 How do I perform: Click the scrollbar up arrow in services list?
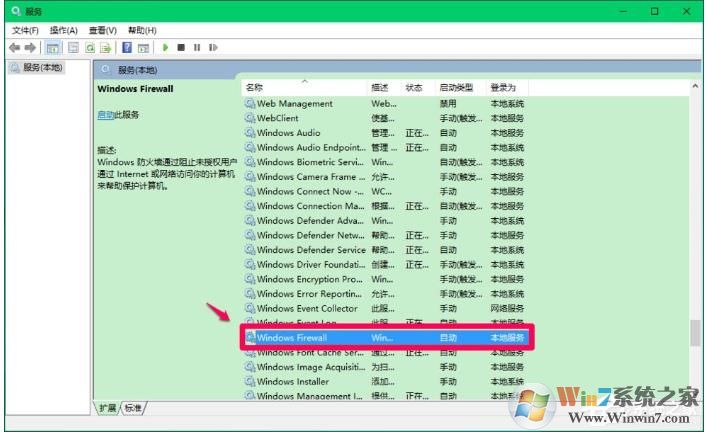694,88
